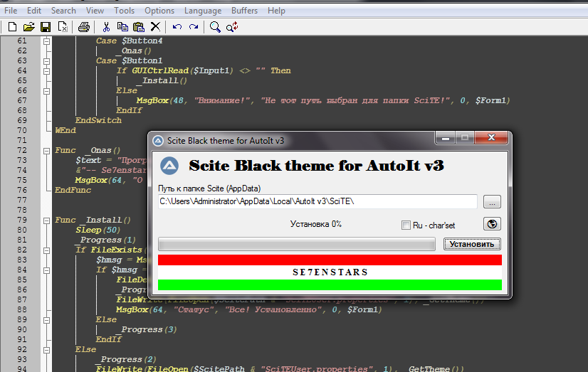Click the Scite folder path input field
The image size is (588, 372).
point(317,202)
